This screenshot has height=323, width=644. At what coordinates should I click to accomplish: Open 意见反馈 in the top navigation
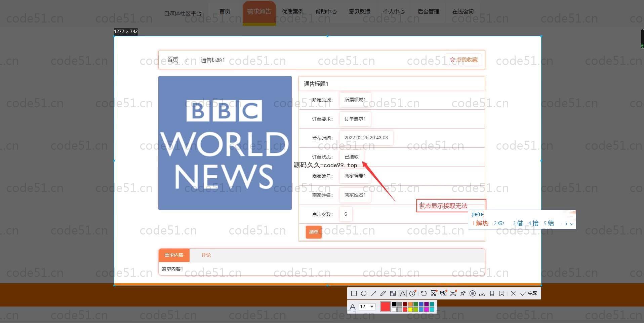[x=359, y=11]
